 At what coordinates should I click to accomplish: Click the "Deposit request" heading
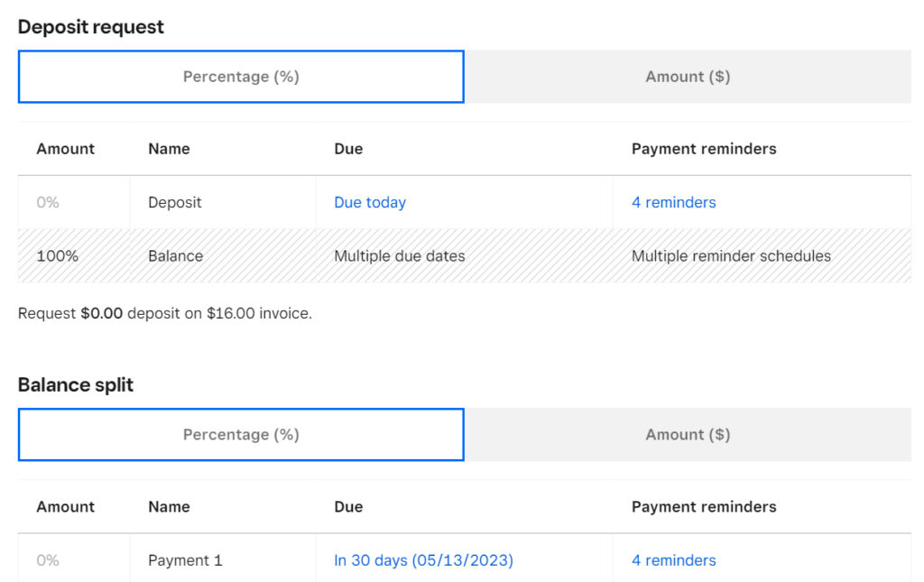coord(91,26)
